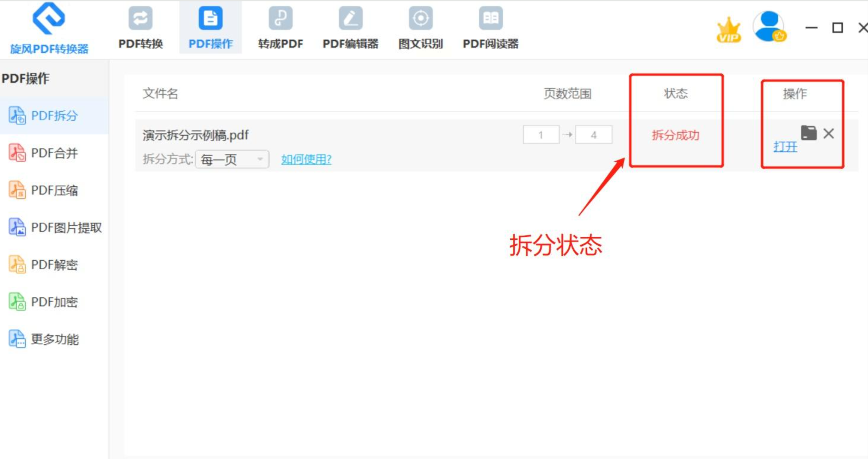Screen dimensions: 868x459
Task: Expand 更多功能 in the sidebar
Action: click(54, 339)
